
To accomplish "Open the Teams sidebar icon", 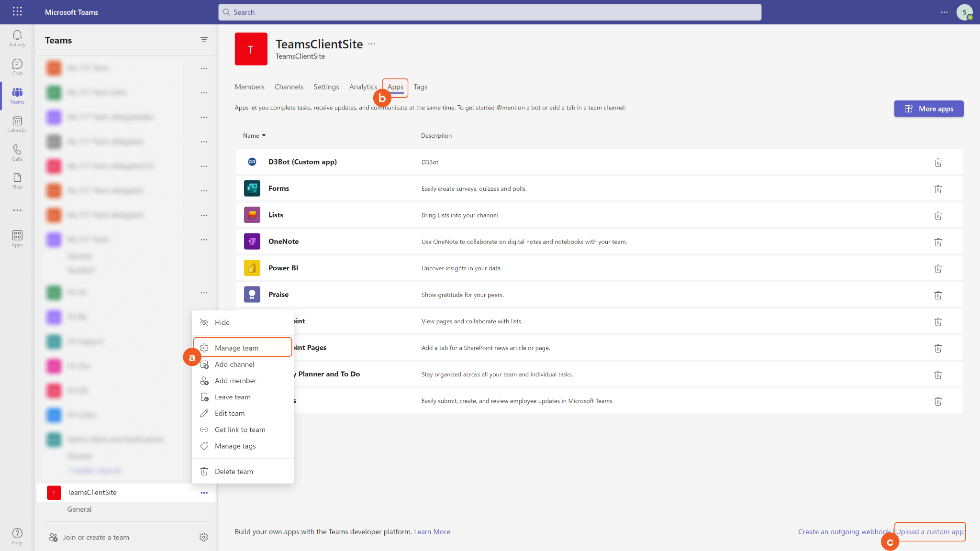I will 17,96.
